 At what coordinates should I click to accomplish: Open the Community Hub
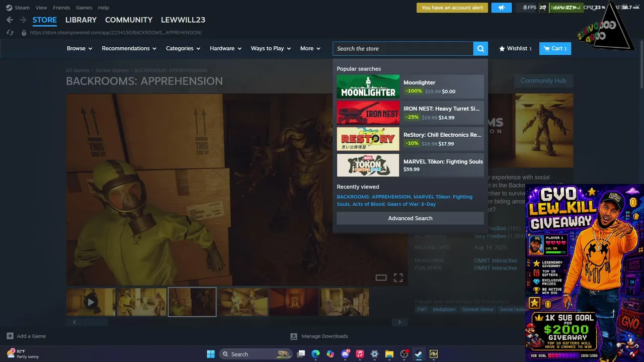[543, 80]
